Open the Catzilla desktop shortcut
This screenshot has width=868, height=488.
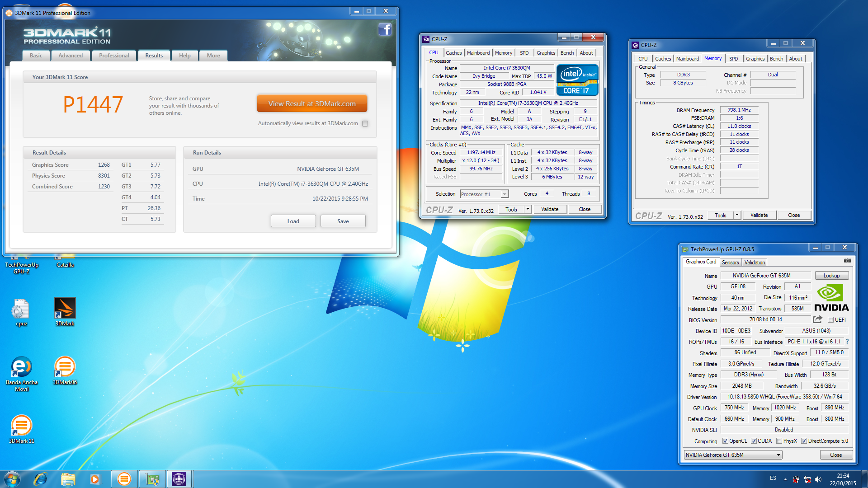pos(65,262)
